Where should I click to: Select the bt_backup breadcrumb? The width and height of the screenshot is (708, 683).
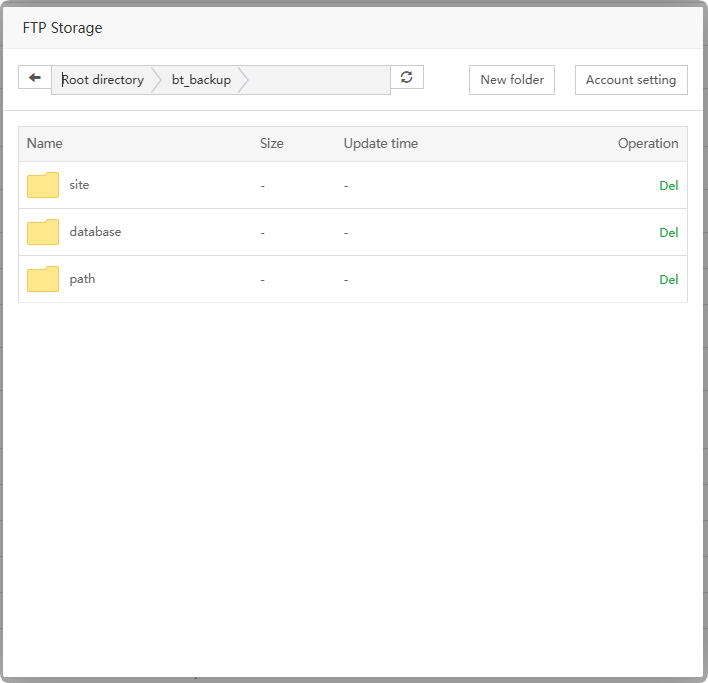point(201,80)
